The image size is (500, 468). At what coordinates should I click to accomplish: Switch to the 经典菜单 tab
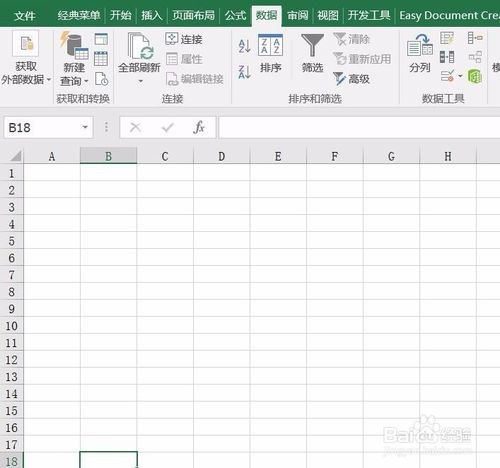point(79,15)
